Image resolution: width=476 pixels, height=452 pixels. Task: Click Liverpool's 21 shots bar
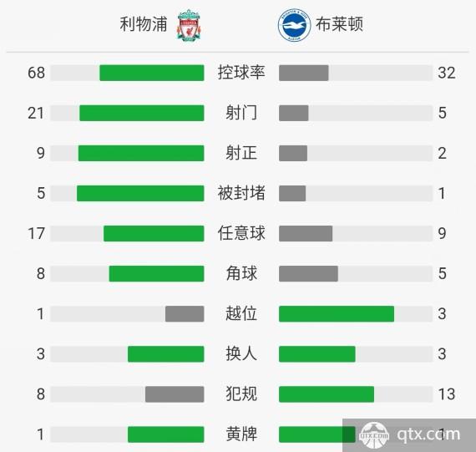pyautogui.click(x=142, y=113)
